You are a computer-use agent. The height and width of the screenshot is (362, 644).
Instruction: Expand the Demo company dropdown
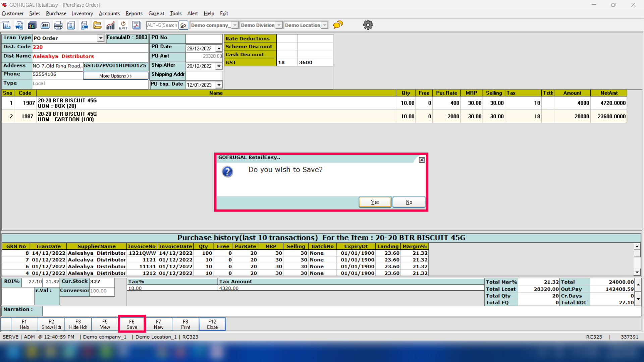235,25
